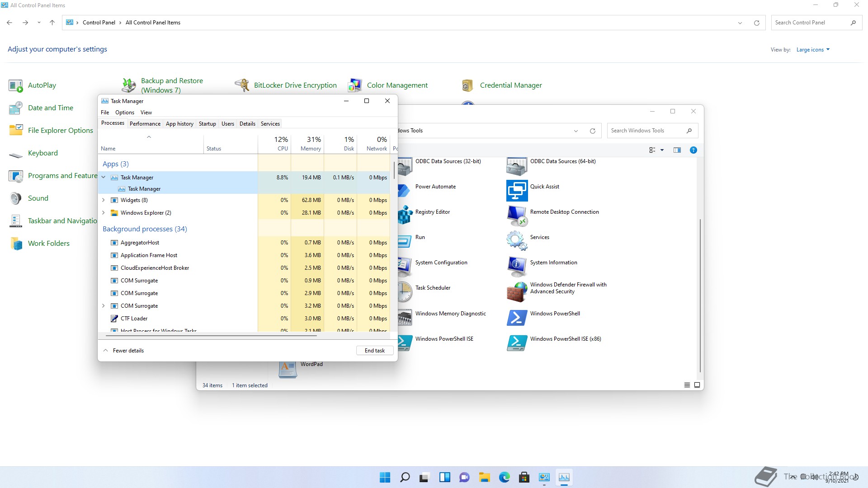Go back in Control Panel navigation

[9, 23]
